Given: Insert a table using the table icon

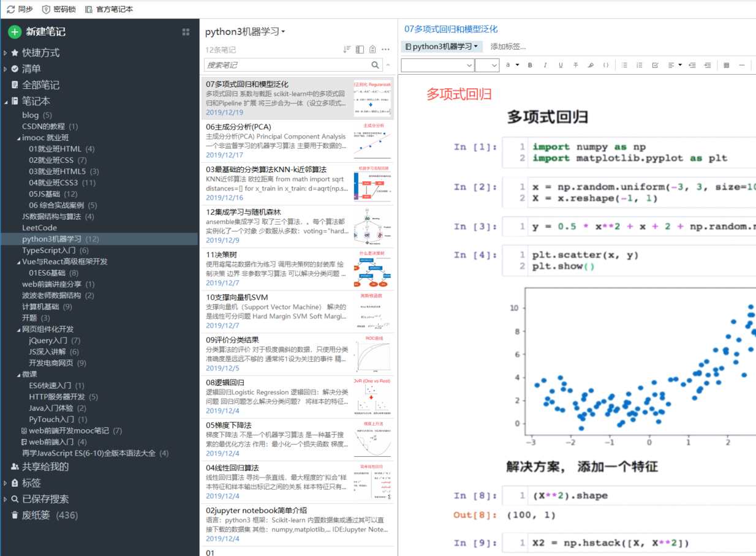Looking at the screenshot, I should point(727,65).
